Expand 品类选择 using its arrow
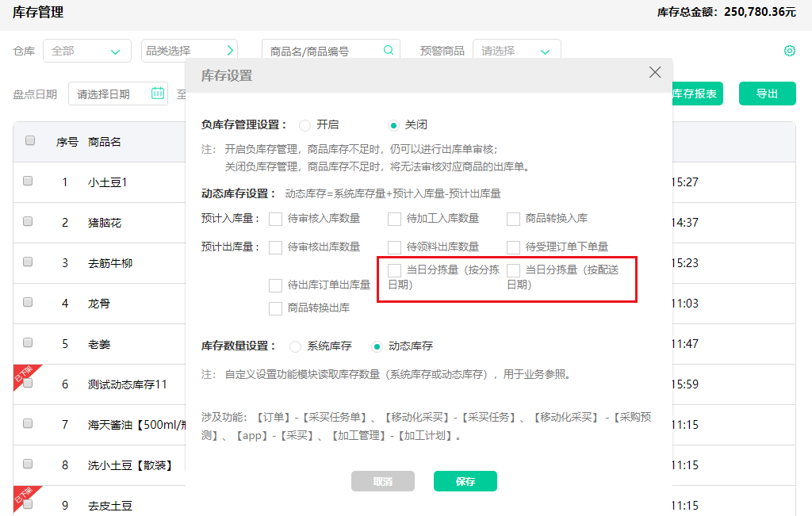 [229, 49]
